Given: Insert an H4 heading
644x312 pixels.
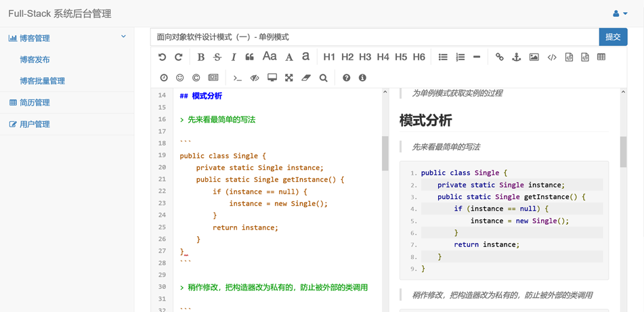Looking at the screenshot, I should click(x=383, y=57).
